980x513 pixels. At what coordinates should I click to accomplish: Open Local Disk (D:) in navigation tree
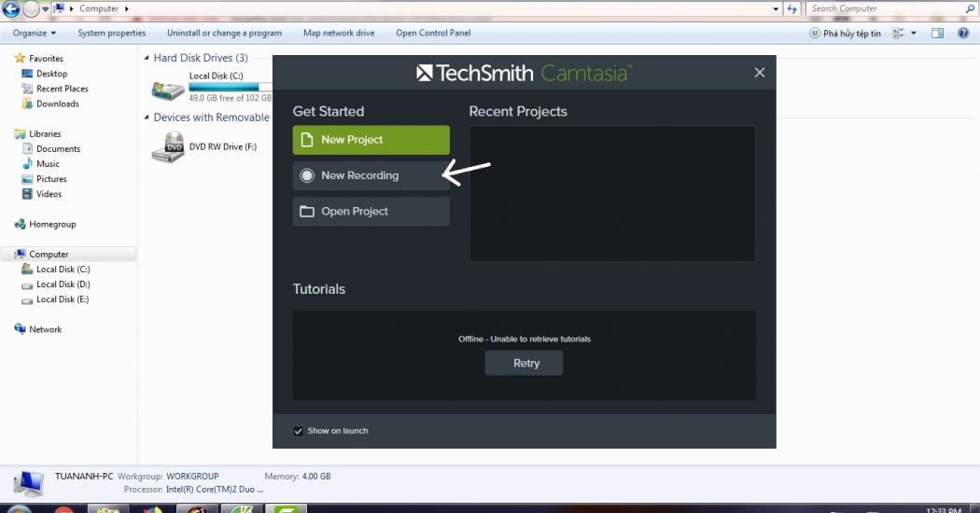point(63,284)
